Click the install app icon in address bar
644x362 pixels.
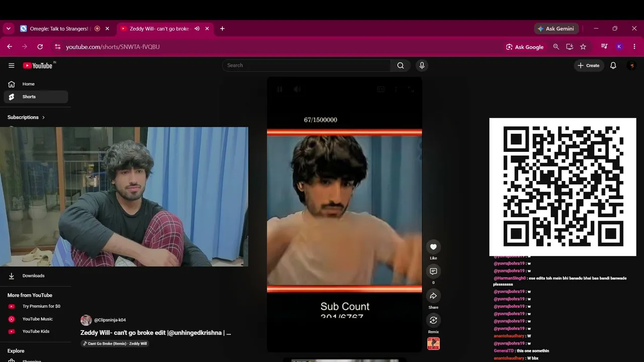point(570,47)
